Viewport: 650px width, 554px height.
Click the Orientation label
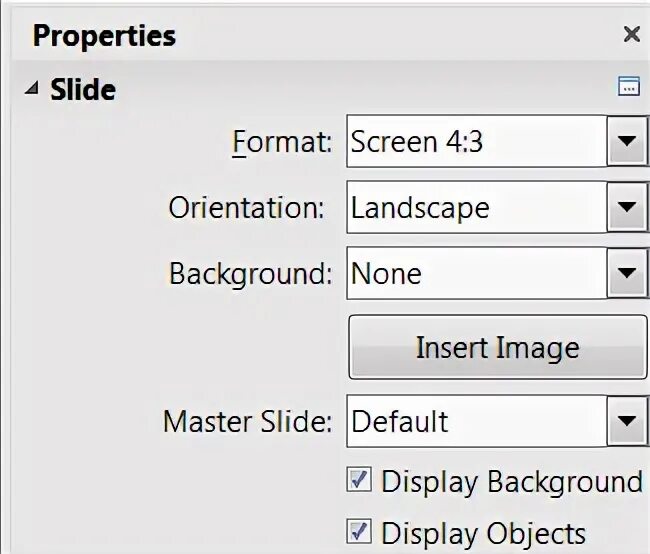click(x=246, y=208)
